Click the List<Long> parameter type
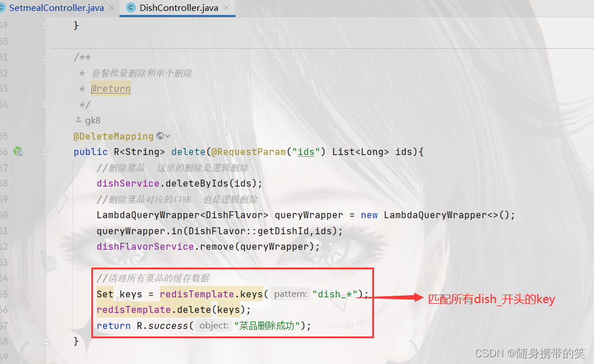The height and width of the screenshot is (364, 594). point(360,152)
